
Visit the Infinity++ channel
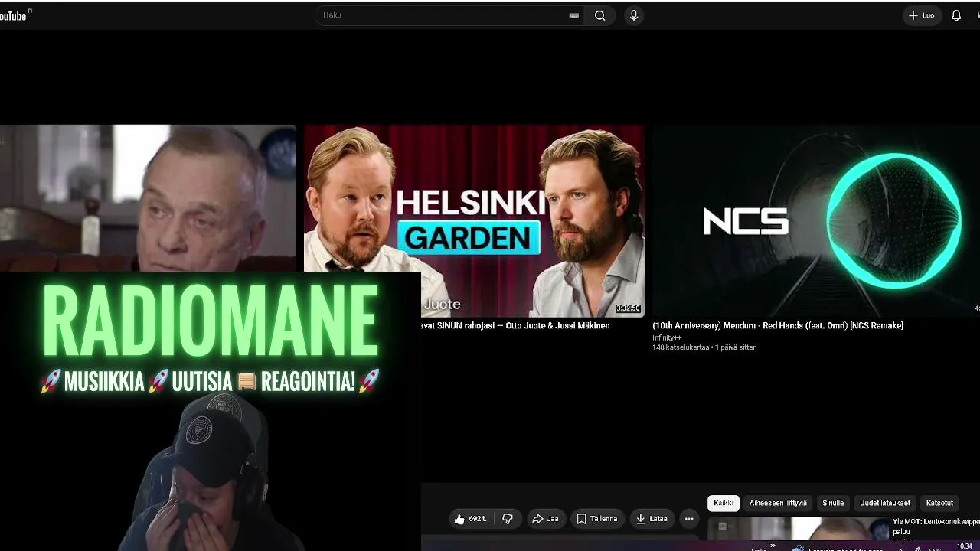(667, 337)
